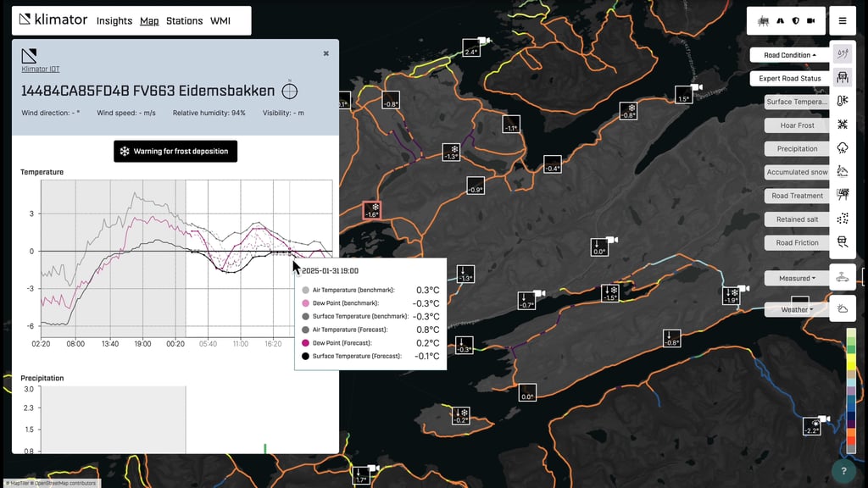Screen dimensions: 868x488
Task: Open the Stations menu item
Action: (185, 21)
